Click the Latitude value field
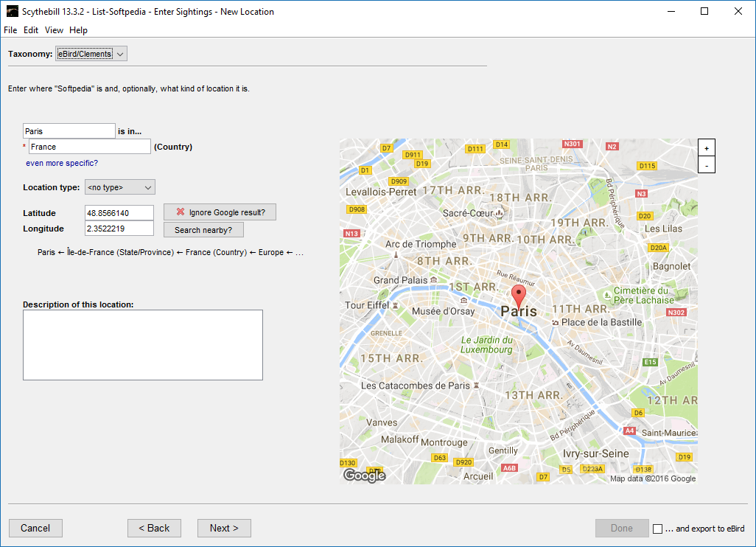 (119, 213)
